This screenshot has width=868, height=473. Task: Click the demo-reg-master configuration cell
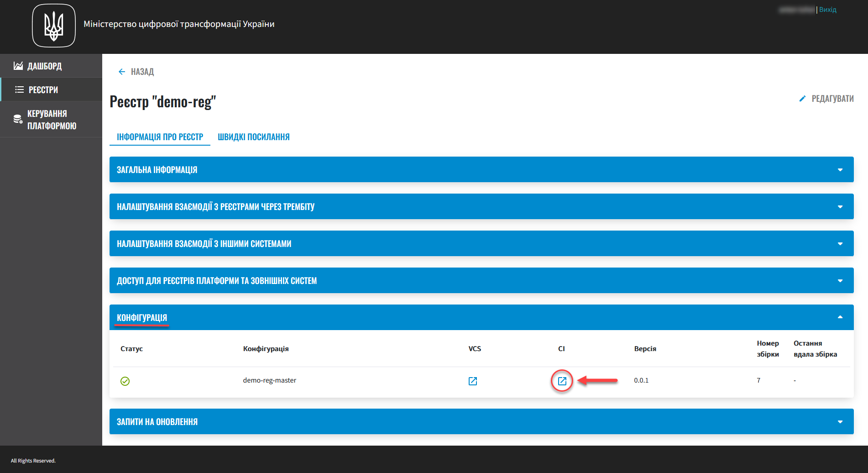270,380
